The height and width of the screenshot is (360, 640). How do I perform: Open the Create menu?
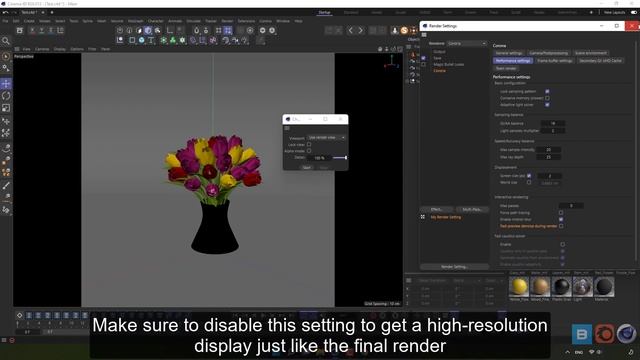coord(29,21)
